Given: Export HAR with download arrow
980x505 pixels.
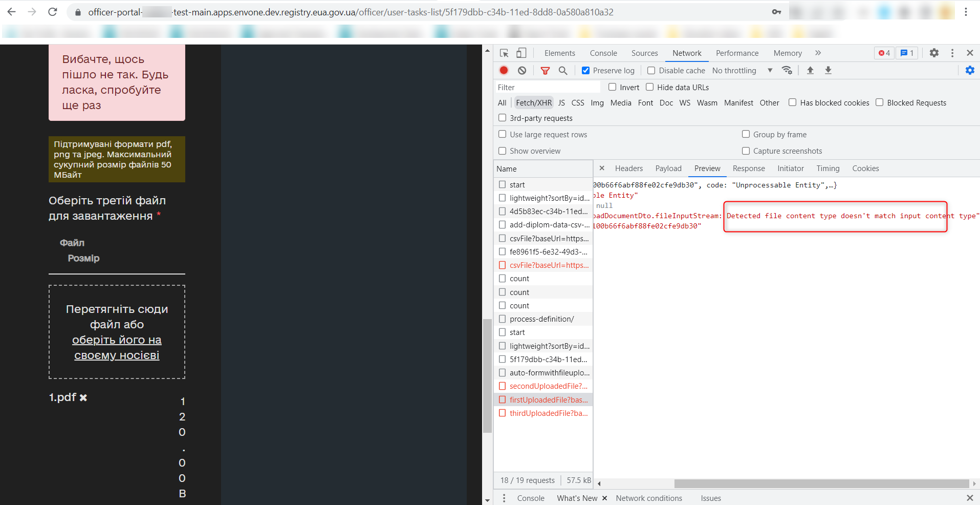Looking at the screenshot, I should (x=828, y=70).
